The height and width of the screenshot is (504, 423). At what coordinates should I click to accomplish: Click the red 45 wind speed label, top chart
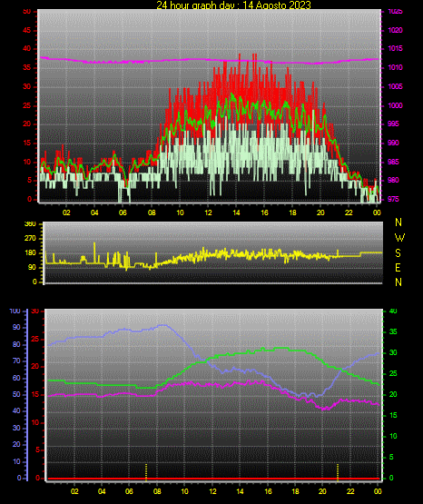pyautogui.click(x=27, y=30)
